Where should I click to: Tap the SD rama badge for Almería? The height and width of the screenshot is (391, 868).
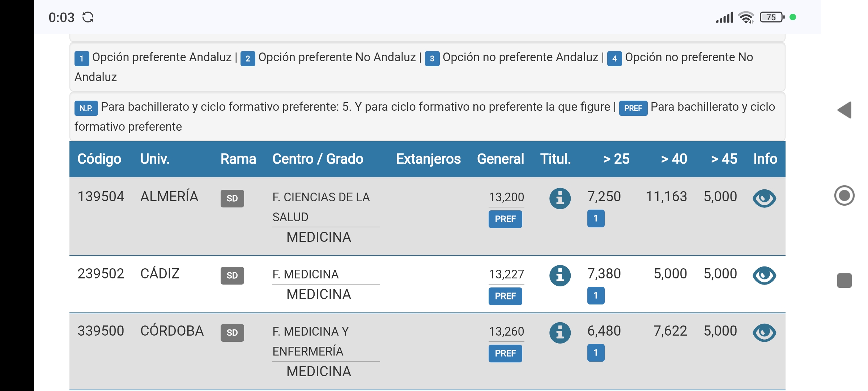click(232, 198)
